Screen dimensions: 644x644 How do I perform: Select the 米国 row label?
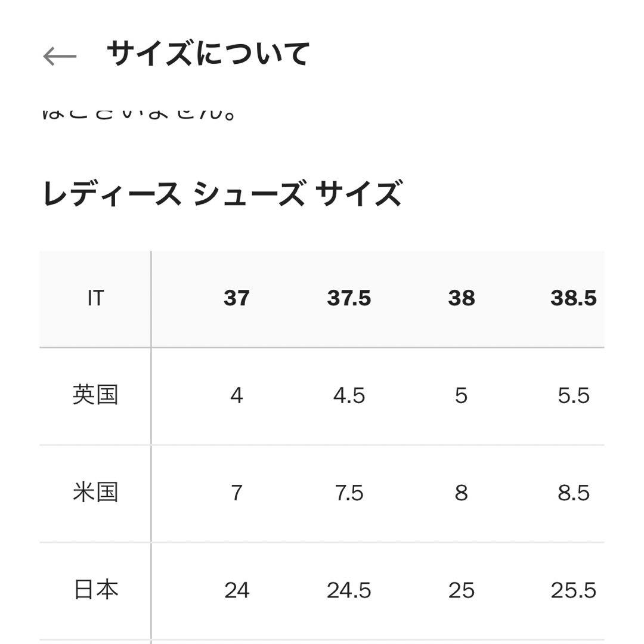tap(95, 493)
